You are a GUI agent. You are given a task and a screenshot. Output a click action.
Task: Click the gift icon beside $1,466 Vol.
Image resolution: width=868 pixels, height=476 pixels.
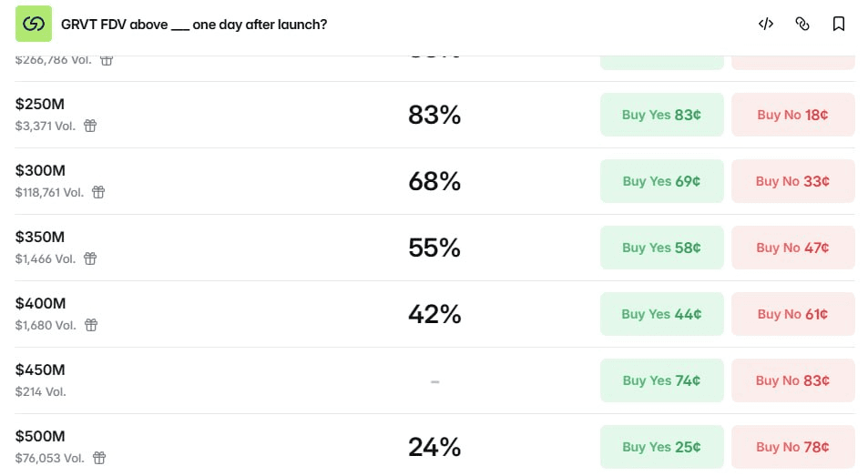point(90,258)
